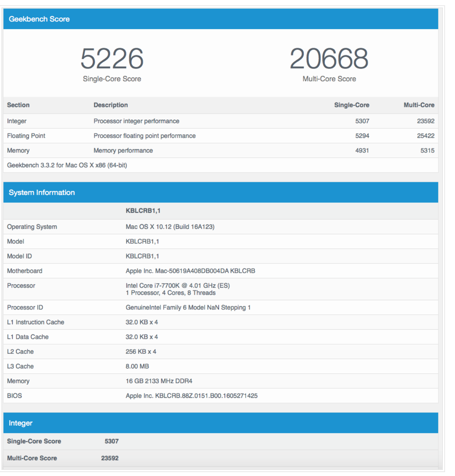Click the Multi-Core column header

point(419,105)
